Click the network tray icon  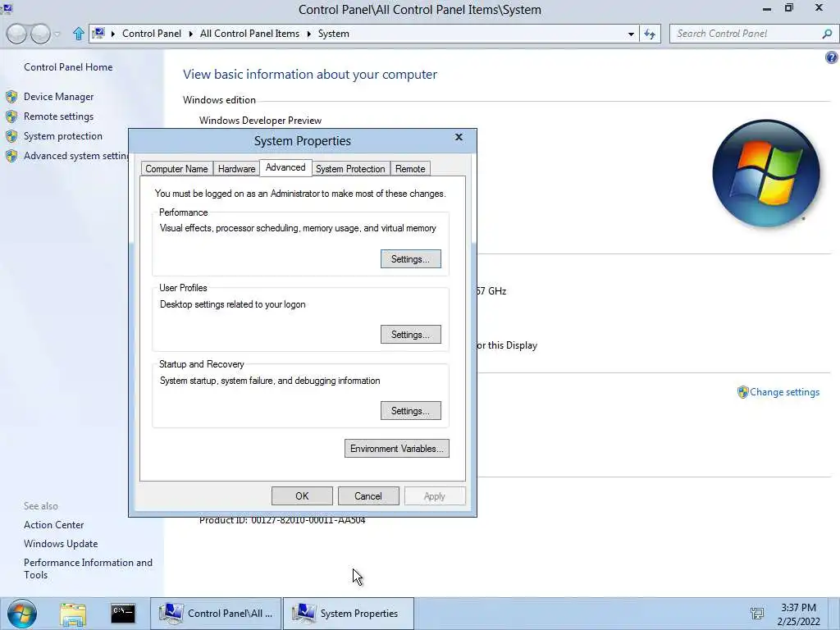pyautogui.click(x=757, y=614)
